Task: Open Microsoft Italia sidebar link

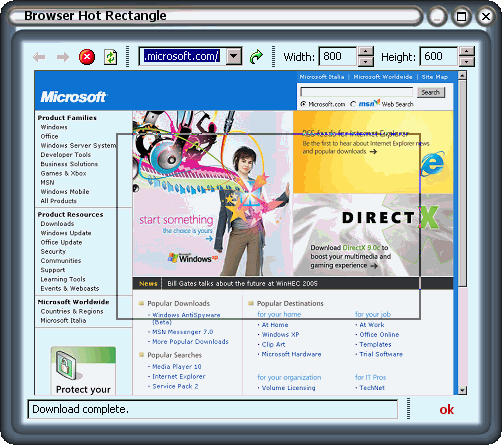Action: (x=63, y=321)
